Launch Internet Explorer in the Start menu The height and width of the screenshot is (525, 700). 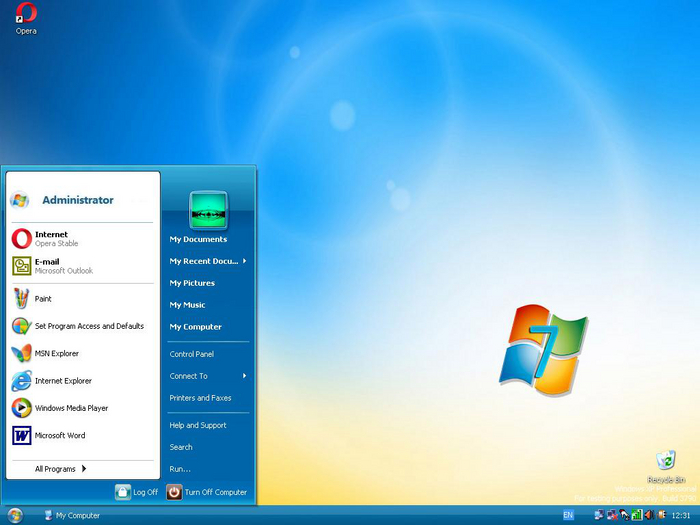(x=62, y=381)
